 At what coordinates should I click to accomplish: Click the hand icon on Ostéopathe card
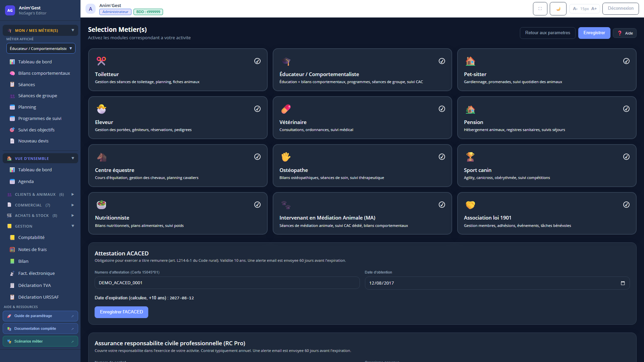click(x=286, y=157)
